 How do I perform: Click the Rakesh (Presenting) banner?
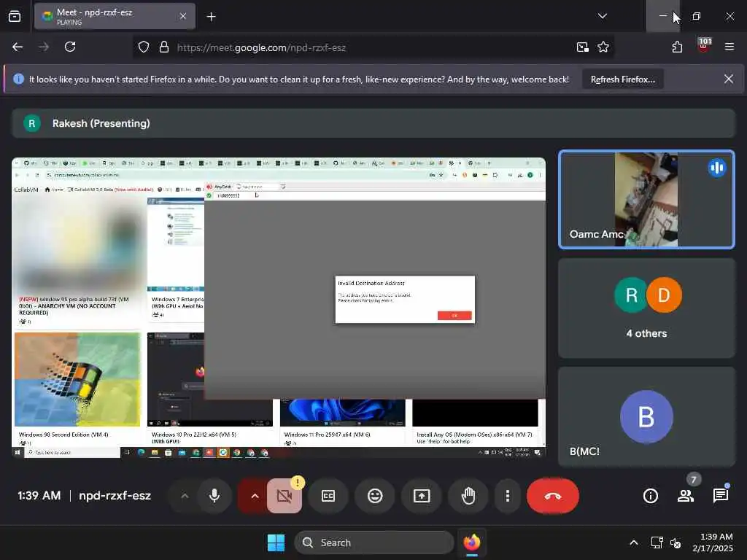(373, 123)
